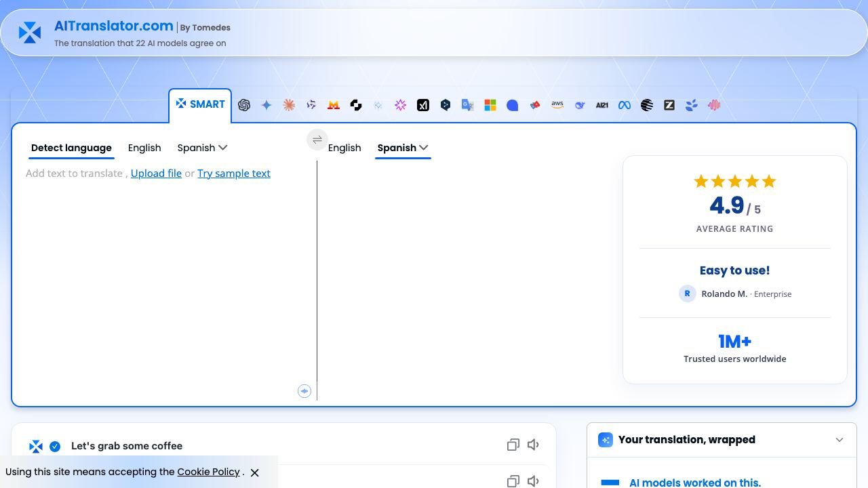This screenshot has width=868, height=488.
Task: Collapse the "Your translation, wrapped" panel
Action: tap(840, 440)
